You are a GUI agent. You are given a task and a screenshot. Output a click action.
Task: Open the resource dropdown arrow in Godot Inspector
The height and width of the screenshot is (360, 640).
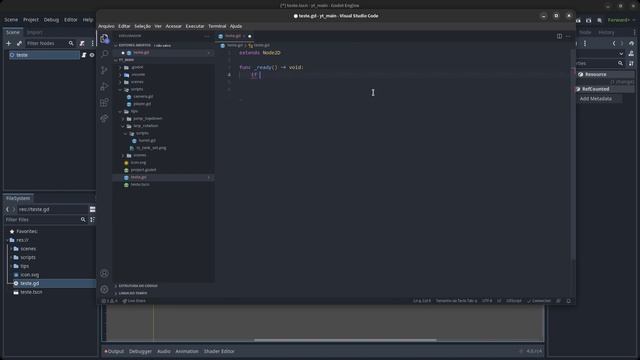click(621, 53)
